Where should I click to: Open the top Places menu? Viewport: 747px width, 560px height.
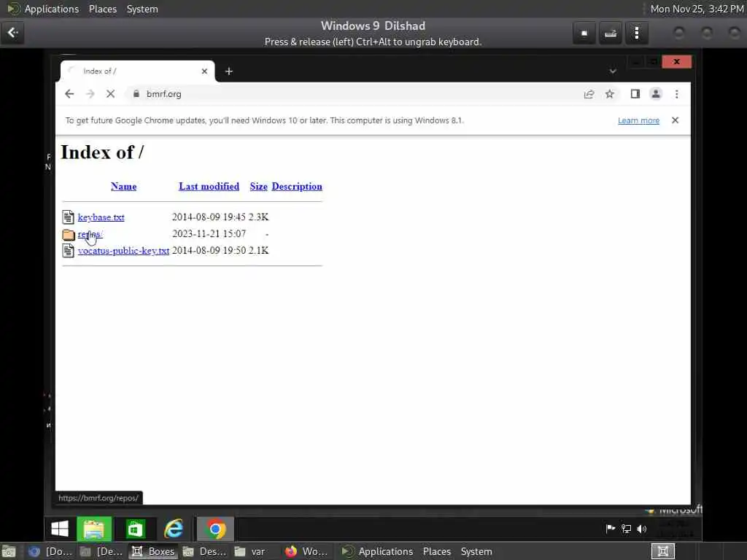103,9
